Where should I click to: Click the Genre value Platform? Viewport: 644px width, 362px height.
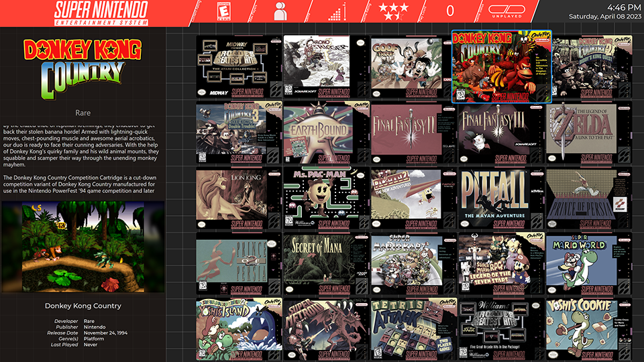tap(94, 339)
